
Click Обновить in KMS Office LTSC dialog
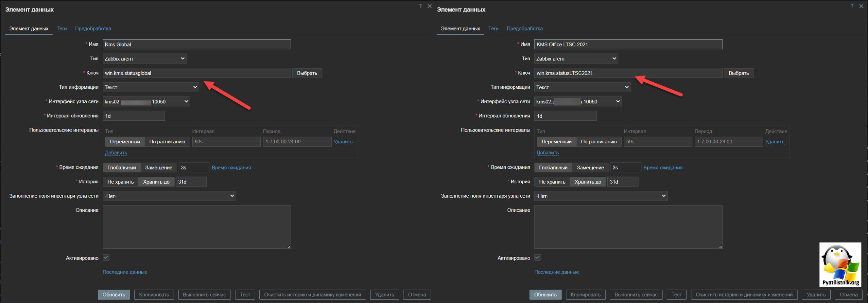pos(546,295)
